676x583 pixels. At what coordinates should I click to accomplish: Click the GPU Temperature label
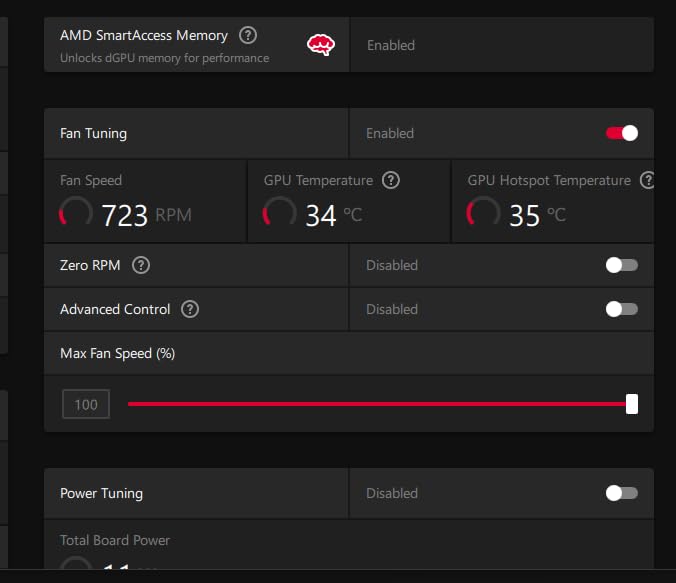[x=318, y=180]
